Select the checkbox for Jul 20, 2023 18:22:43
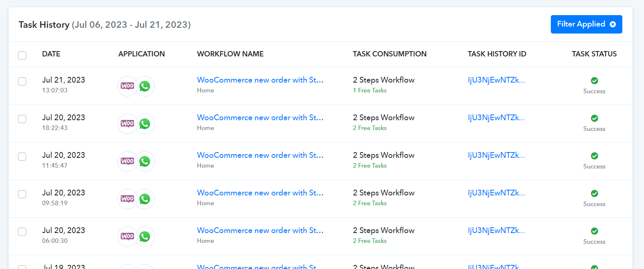644x269 pixels. (22, 119)
